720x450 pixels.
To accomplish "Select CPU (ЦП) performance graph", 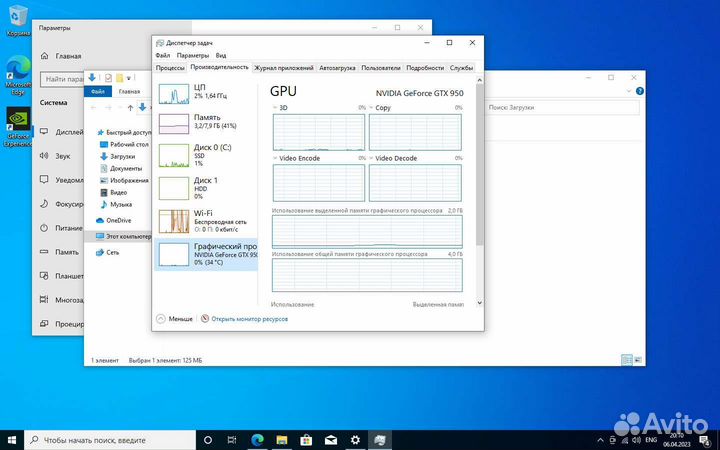I will tap(206, 93).
